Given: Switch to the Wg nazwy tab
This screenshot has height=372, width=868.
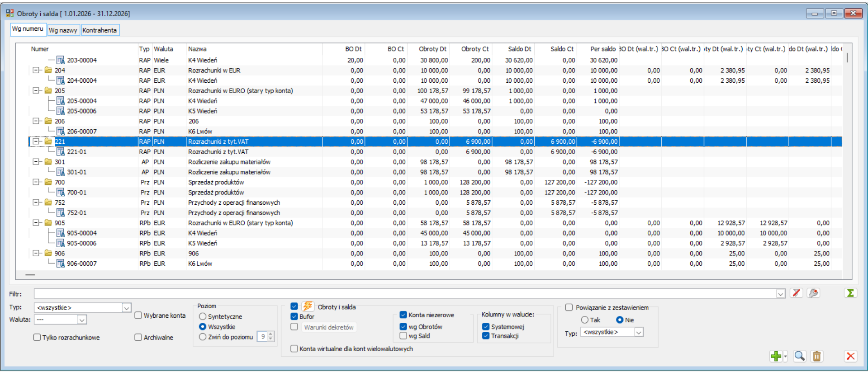Looking at the screenshot, I should tap(63, 30).
